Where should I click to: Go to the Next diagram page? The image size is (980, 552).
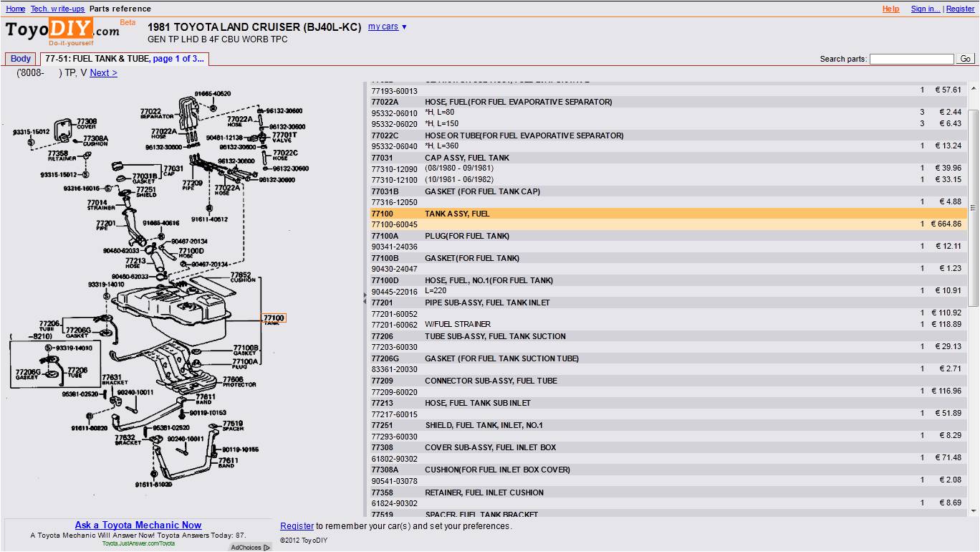click(103, 72)
